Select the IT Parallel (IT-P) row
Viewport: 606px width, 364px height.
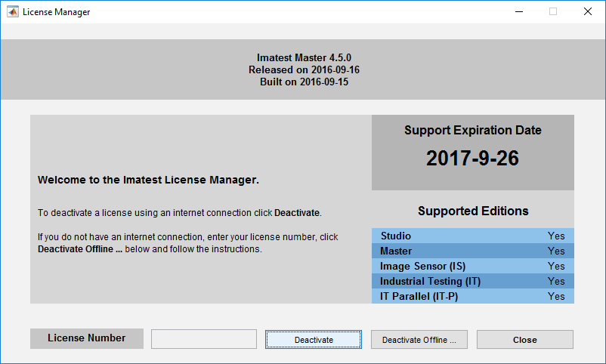click(x=473, y=296)
